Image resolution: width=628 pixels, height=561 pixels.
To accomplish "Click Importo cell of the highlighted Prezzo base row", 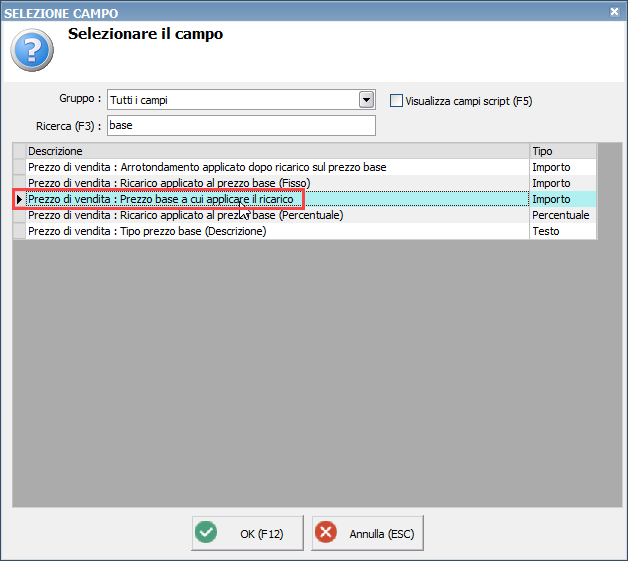I will pyautogui.click(x=563, y=199).
